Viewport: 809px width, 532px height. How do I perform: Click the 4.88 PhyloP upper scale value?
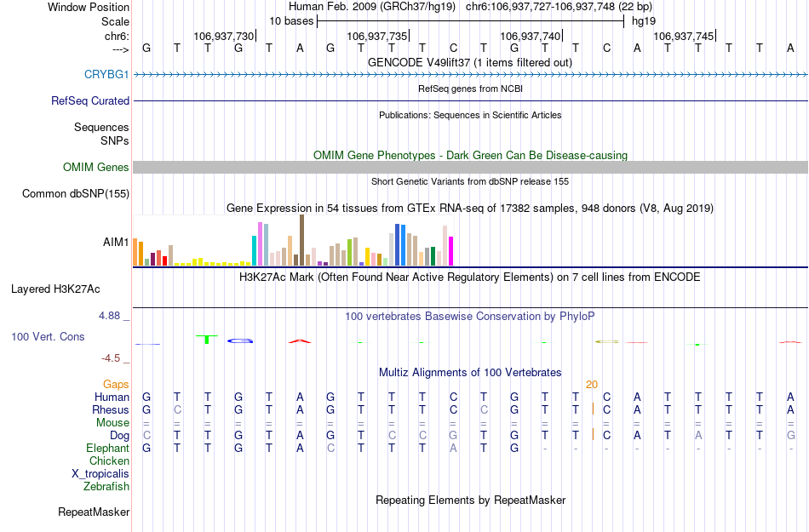pos(109,316)
